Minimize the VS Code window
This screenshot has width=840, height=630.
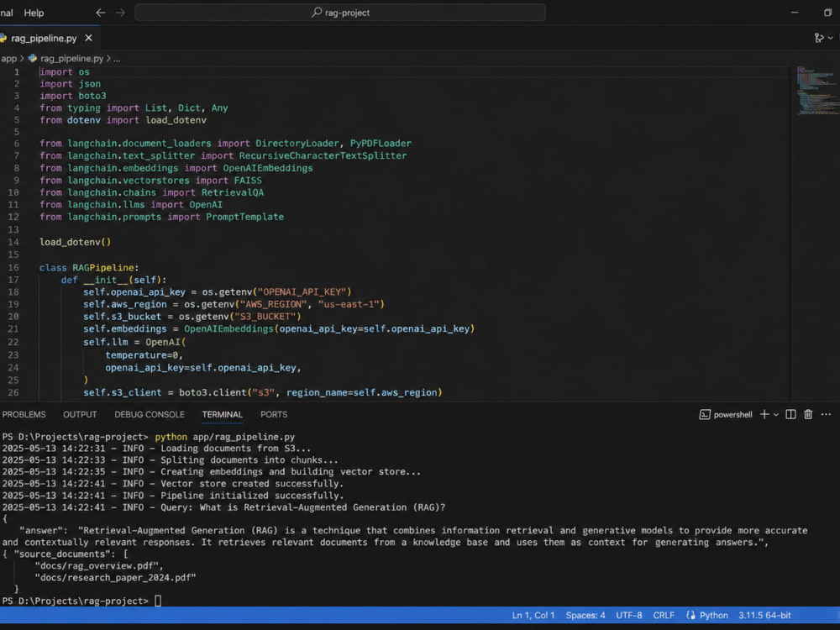[x=795, y=13]
